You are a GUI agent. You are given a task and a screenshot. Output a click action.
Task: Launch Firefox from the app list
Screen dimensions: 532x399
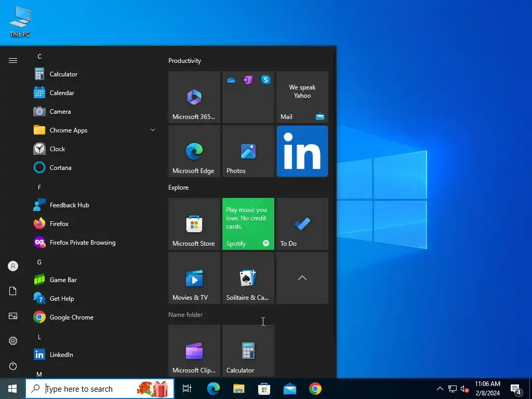click(x=95, y=223)
